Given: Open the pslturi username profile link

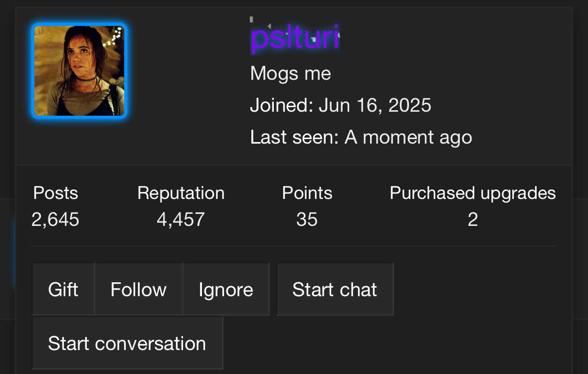Looking at the screenshot, I should (x=295, y=37).
